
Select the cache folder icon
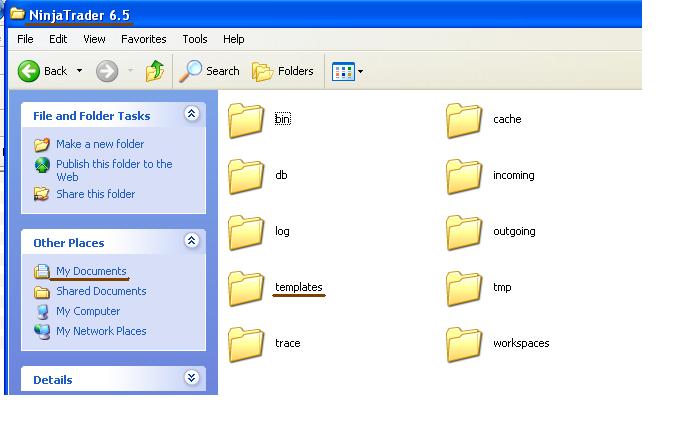(x=464, y=120)
